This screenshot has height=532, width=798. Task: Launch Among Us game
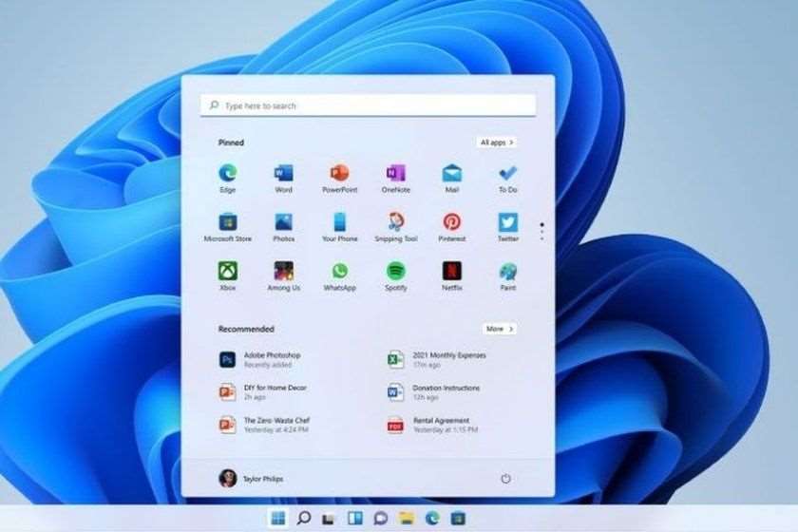coord(283,276)
